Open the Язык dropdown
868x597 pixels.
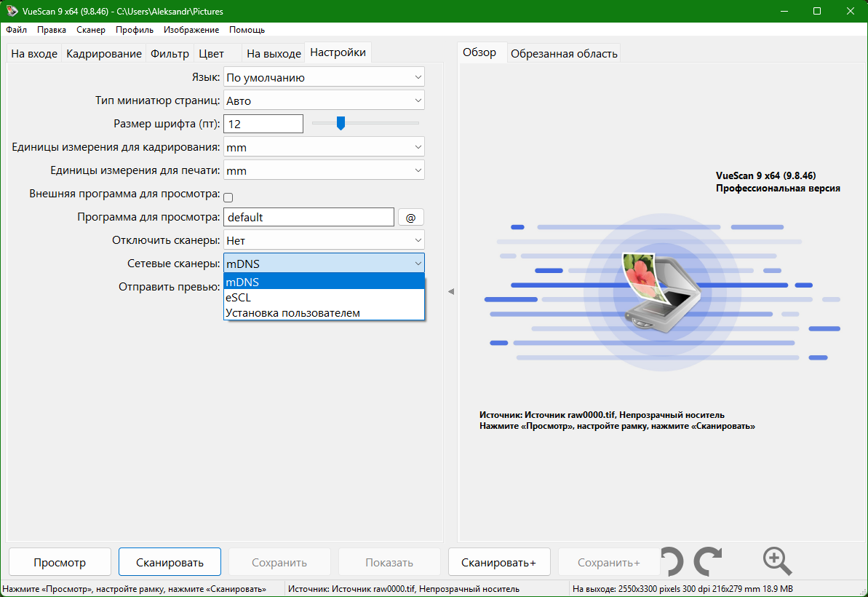pyautogui.click(x=324, y=77)
